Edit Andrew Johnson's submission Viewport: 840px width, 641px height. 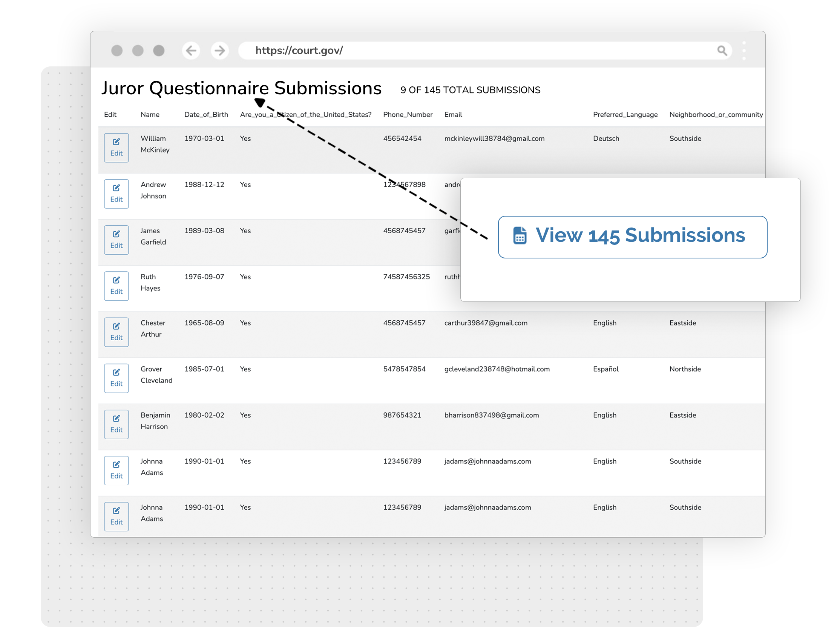116,194
